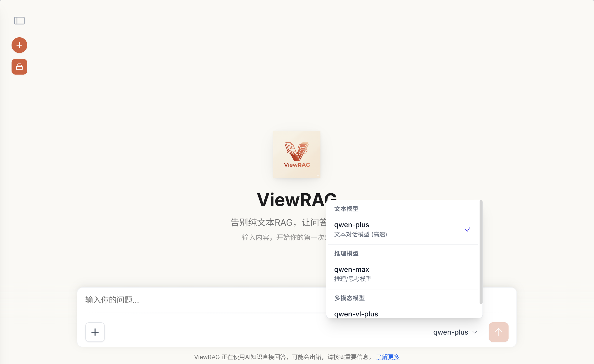Open the 了解更多 link
The height and width of the screenshot is (364, 594).
[388, 357]
